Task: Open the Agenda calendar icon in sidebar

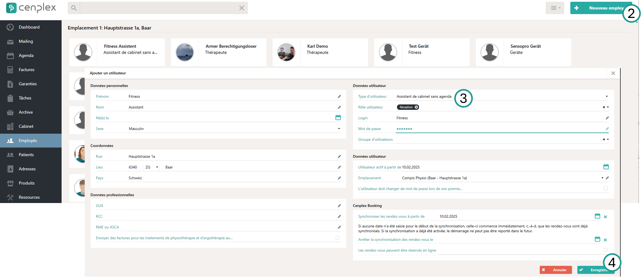Action: click(10, 55)
